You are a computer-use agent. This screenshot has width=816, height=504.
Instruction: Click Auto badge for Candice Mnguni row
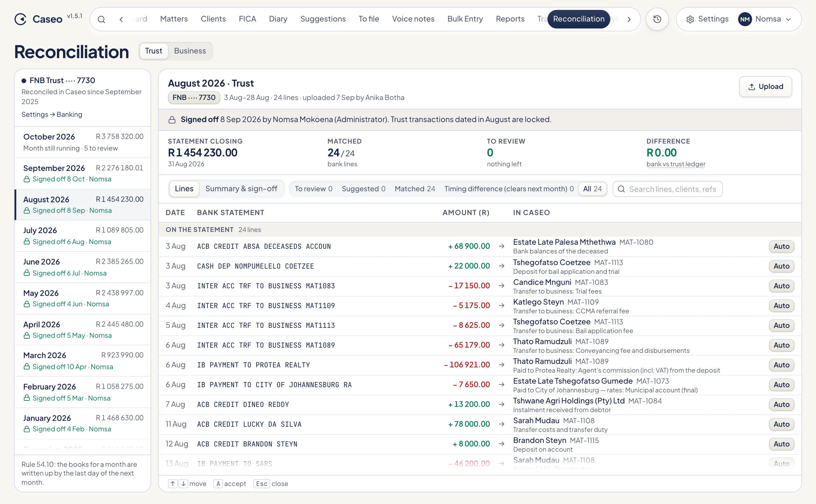[782, 286]
